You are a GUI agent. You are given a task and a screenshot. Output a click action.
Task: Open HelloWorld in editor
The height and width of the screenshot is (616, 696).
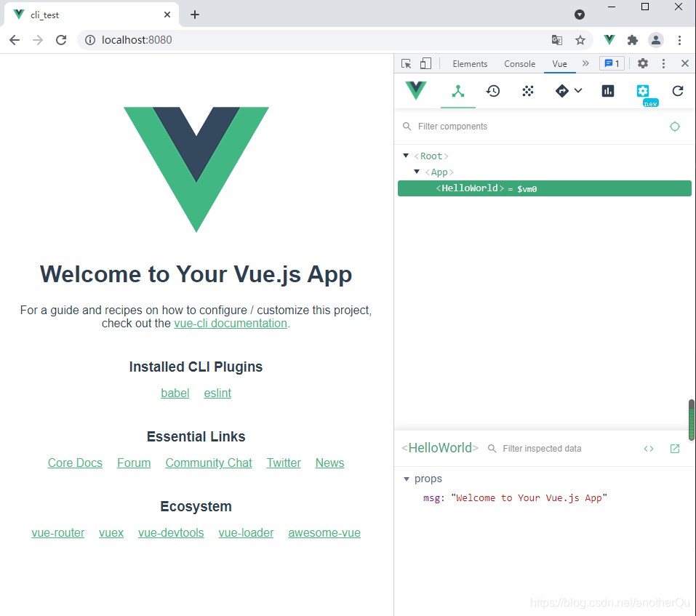pos(675,449)
